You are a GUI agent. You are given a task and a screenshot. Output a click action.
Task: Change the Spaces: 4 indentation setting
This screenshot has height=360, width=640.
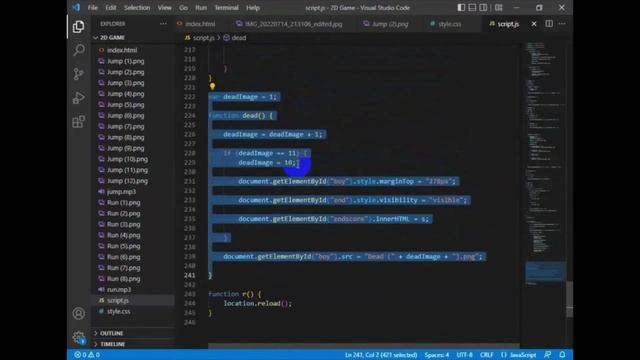click(x=436, y=355)
